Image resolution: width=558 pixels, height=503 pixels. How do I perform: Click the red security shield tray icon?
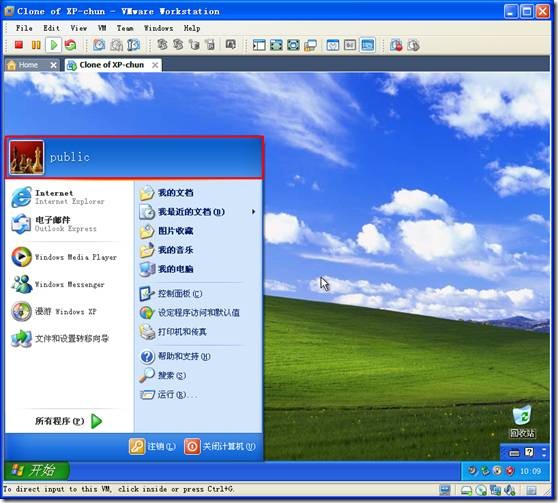510,471
